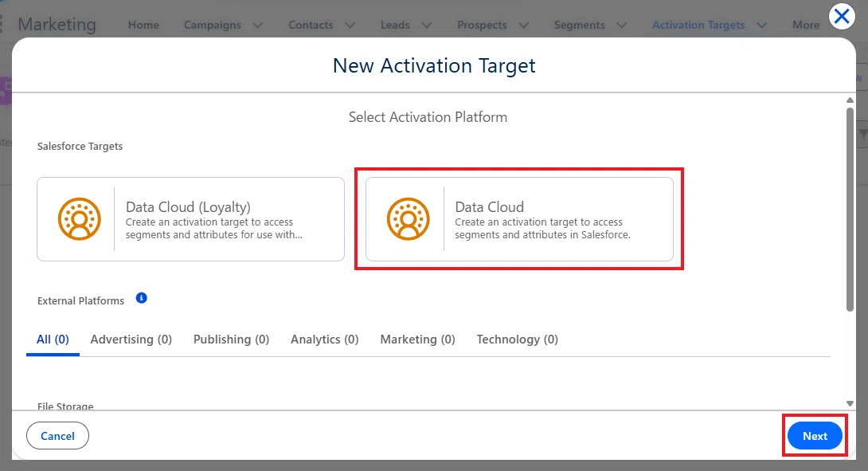Screen dimensions: 868x471
Task: Open the External Platforms info icon
Action: click(142, 298)
